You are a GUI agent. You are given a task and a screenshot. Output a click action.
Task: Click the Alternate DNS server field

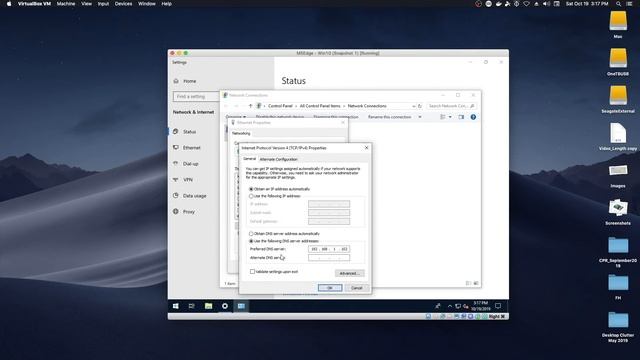pyautogui.click(x=329, y=258)
